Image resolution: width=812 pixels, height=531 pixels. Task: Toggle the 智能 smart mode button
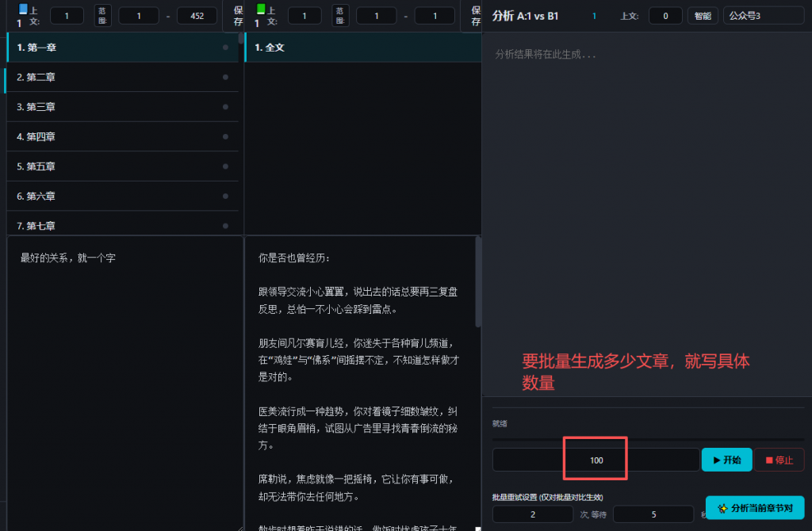click(703, 16)
